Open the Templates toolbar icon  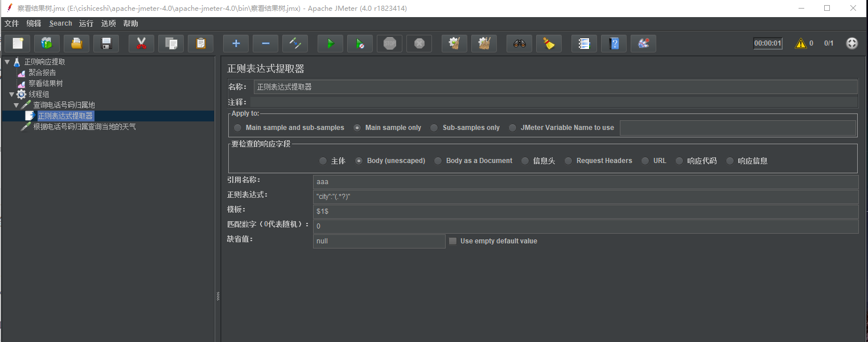coord(47,43)
